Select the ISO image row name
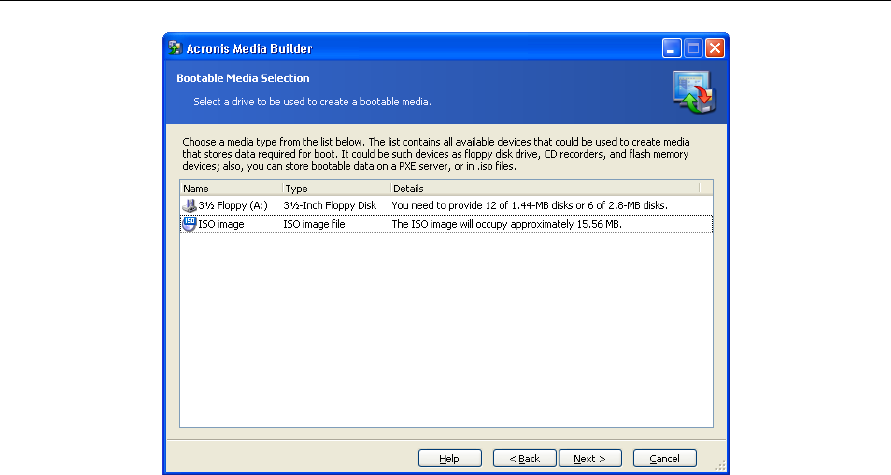 (x=221, y=224)
